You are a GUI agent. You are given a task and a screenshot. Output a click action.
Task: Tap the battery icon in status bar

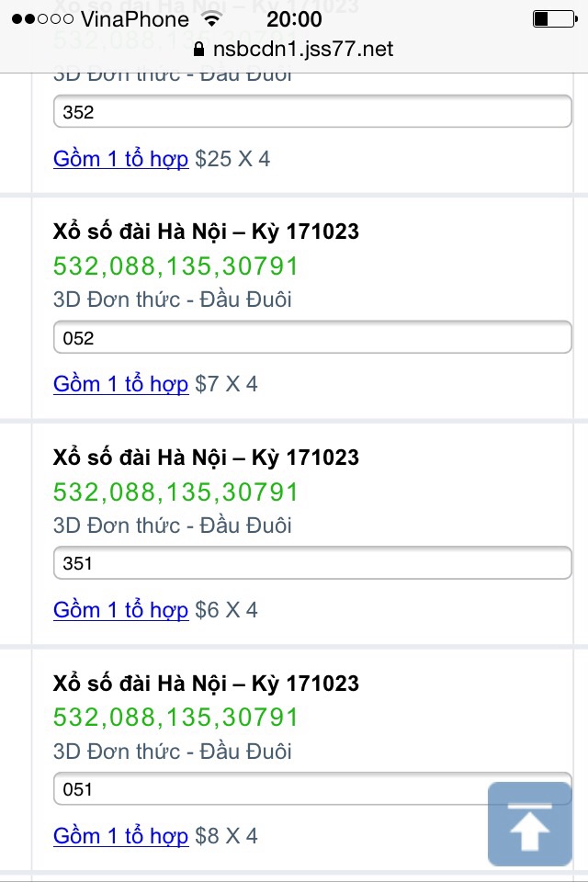(x=552, y=19)
